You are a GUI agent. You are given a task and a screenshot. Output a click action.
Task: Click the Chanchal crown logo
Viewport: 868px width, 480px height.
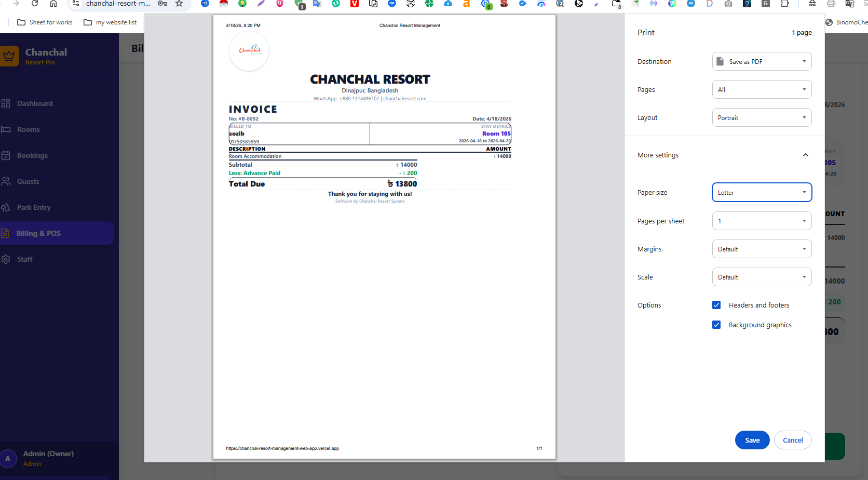pos(9,56)
